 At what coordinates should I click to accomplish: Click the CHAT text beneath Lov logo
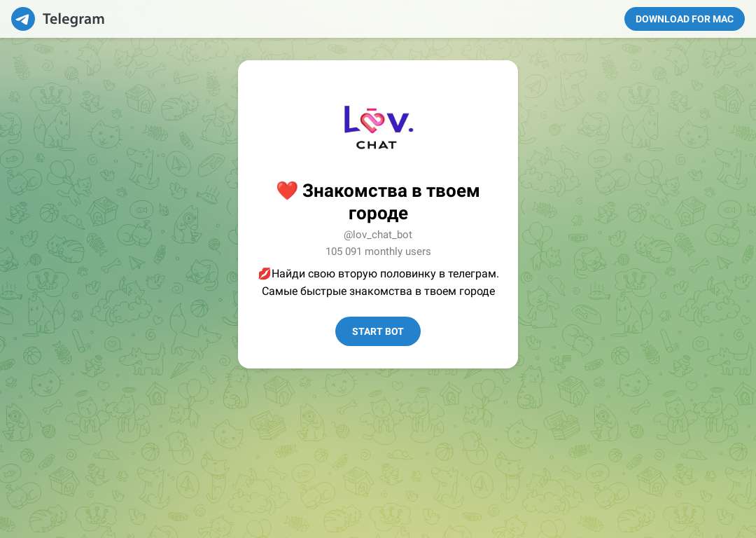click(x=377, y=145)
